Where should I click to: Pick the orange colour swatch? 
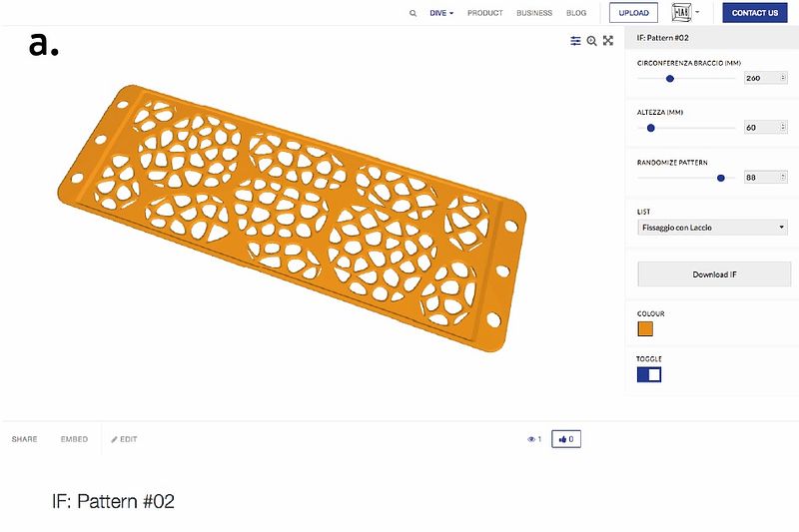[645, 328]
